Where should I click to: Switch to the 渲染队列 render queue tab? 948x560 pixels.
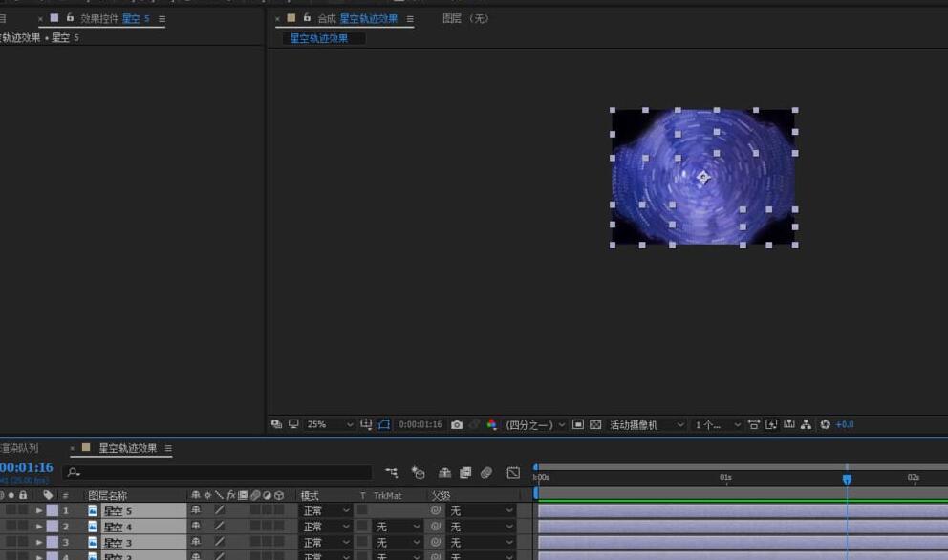19,448
